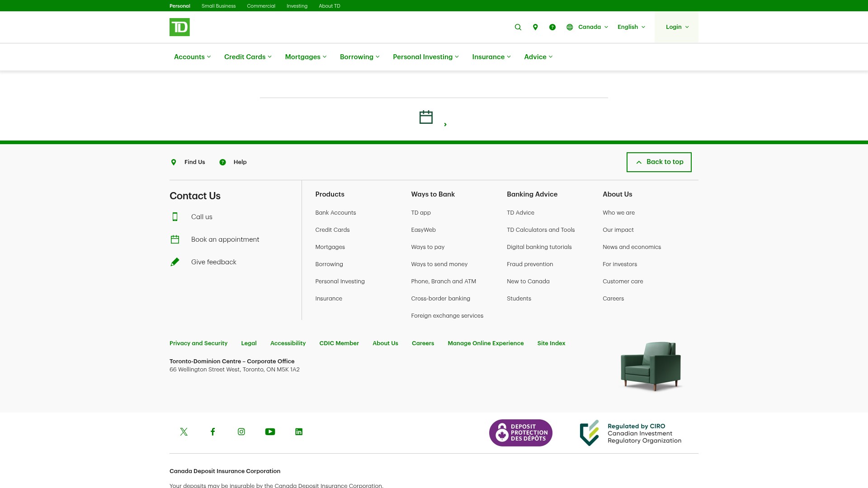Image resolution: width=868 pixels, height=488 pixels.
Task: Open the Legal link
Action: [x=249, y=343]
